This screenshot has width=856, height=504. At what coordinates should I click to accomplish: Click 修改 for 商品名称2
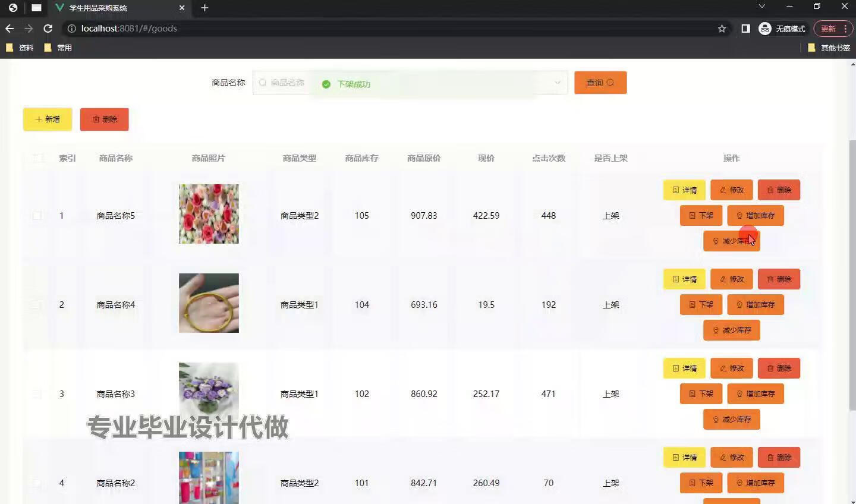(732, 458)
